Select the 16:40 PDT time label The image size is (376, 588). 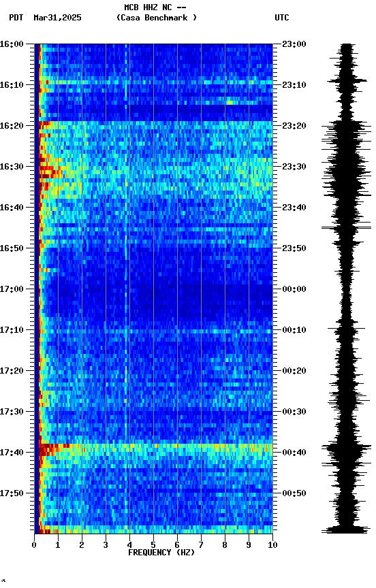click(12, 208)
